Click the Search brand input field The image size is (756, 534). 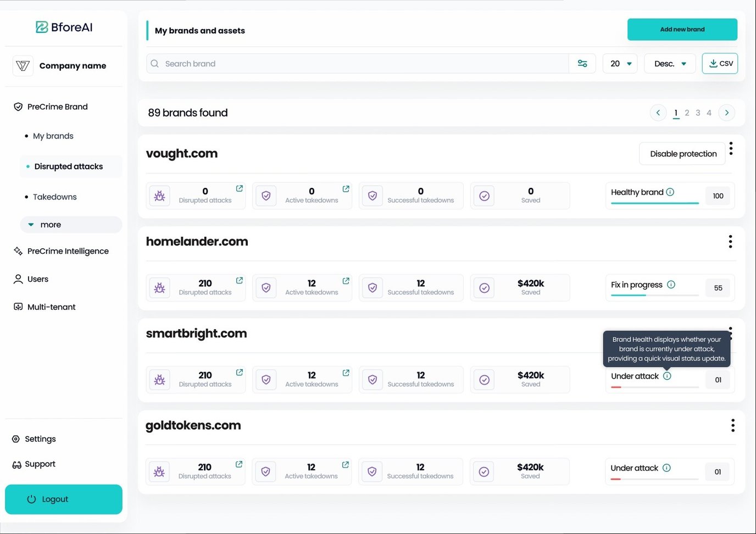point(358,64)
